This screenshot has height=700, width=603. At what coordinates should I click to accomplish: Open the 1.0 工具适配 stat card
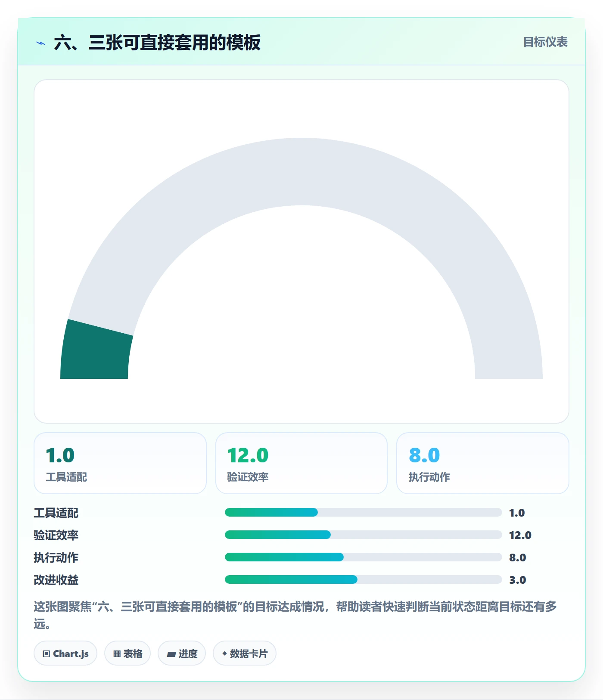(120, 463)
